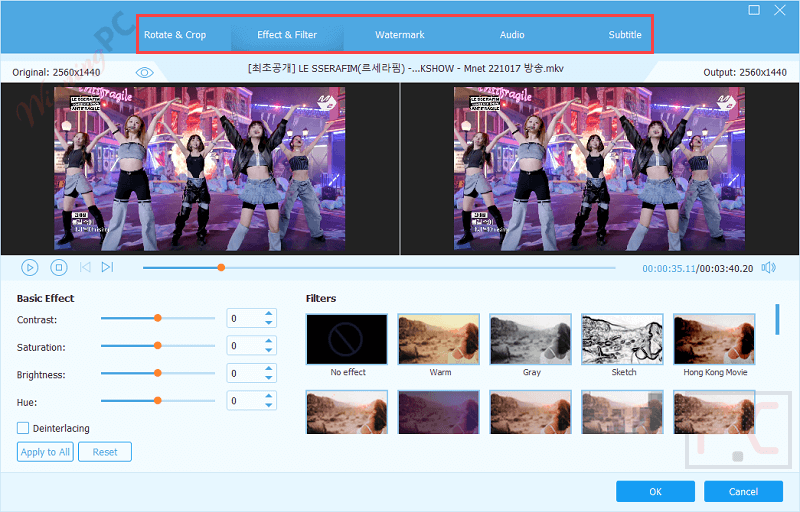800x512 pixels.
Task: Decrease Contrast value with down arrow
Action: tap(269, 323)
